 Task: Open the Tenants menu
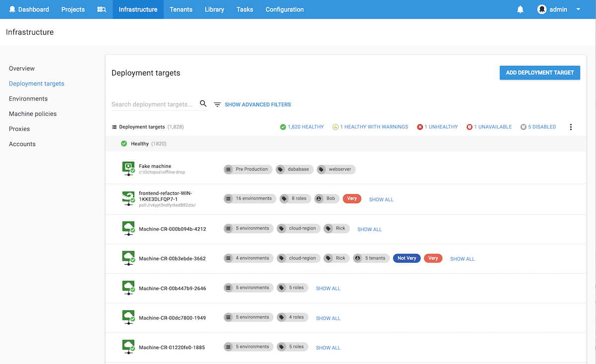click(x=181, y=9)
